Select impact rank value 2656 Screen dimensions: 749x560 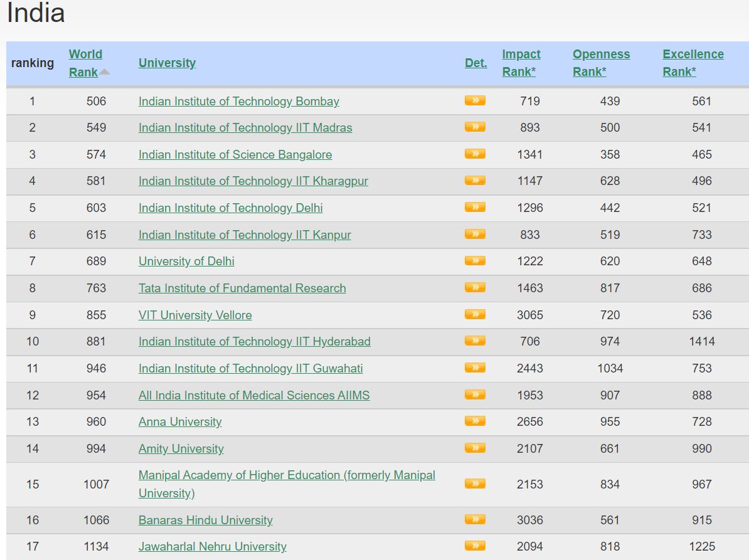(529, 421)
